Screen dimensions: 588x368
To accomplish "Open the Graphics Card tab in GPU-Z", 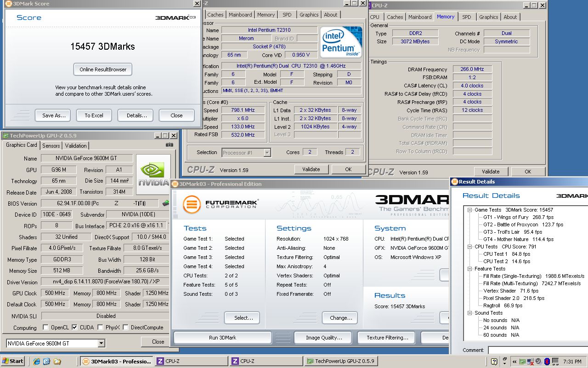I will click(22, 145).
